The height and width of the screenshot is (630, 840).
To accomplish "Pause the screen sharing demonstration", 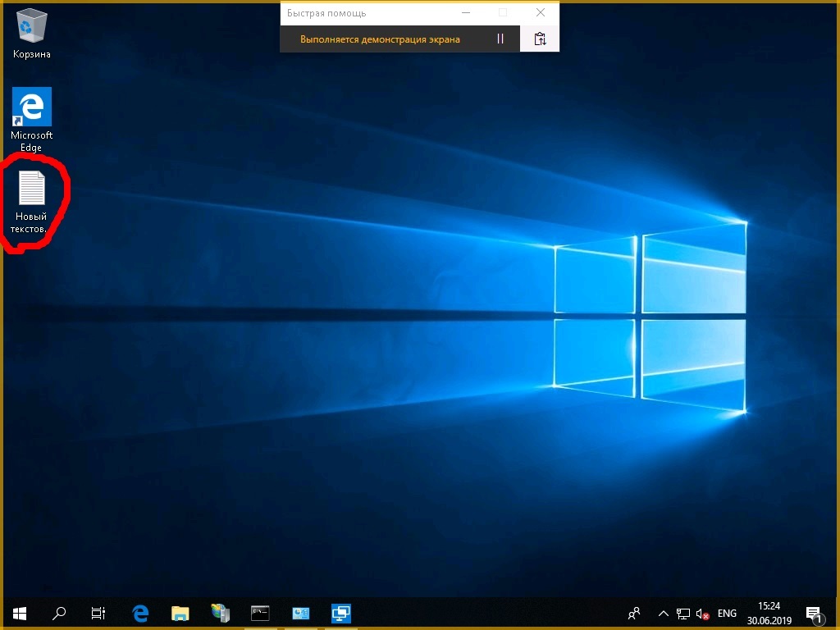I will point(500,39).
